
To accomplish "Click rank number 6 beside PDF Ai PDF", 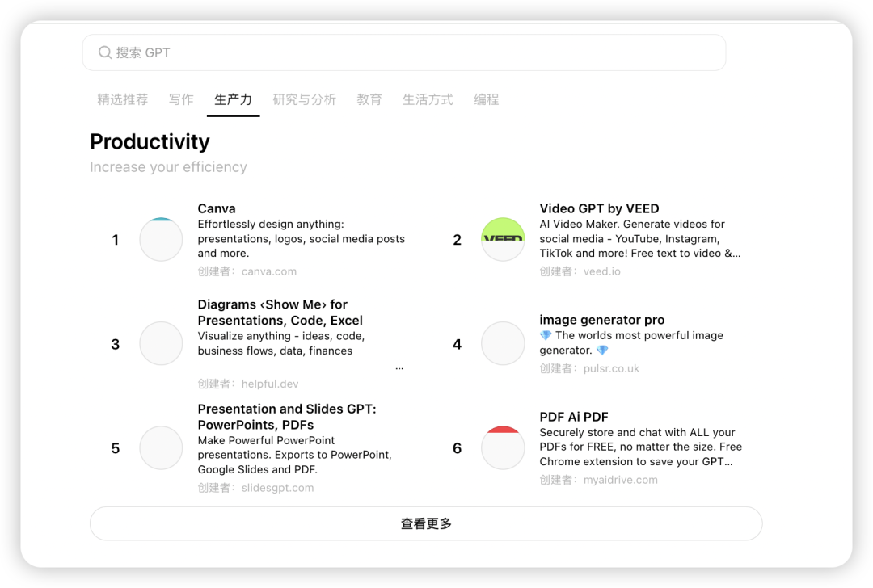I will point(457,448).
